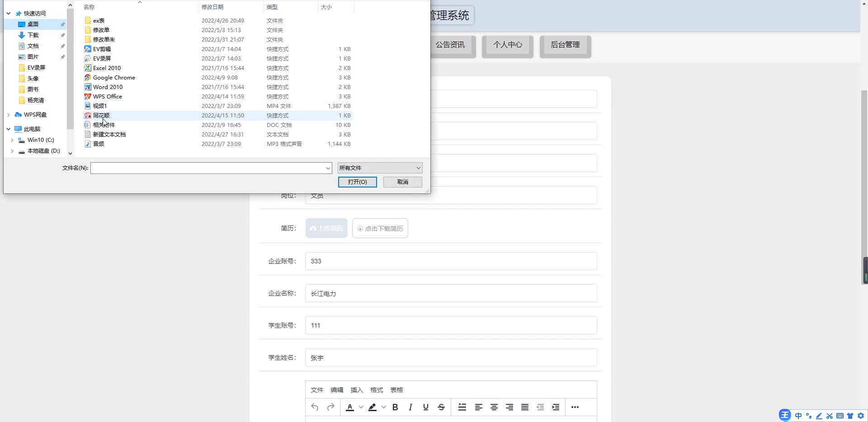
Task: Click the 打开(O) button
Action: [x=358, y=182]
